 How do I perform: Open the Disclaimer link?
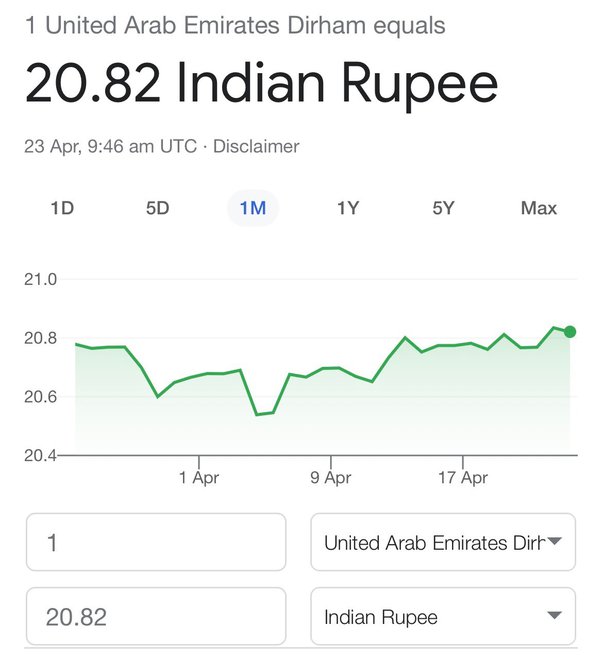coord(256,146)
